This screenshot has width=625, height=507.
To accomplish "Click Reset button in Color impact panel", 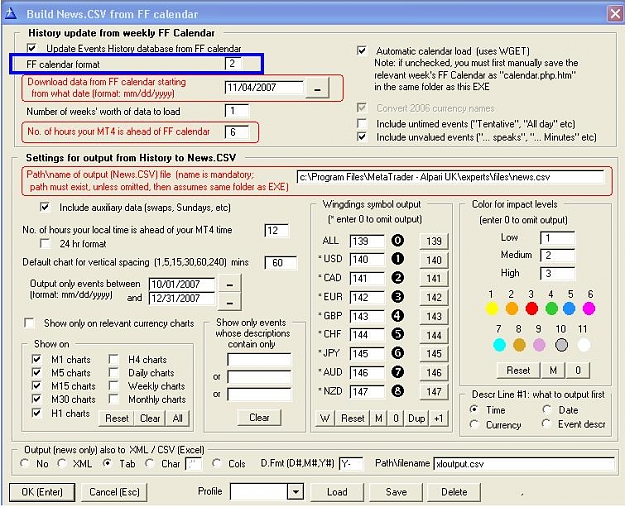I will (518, 370).
